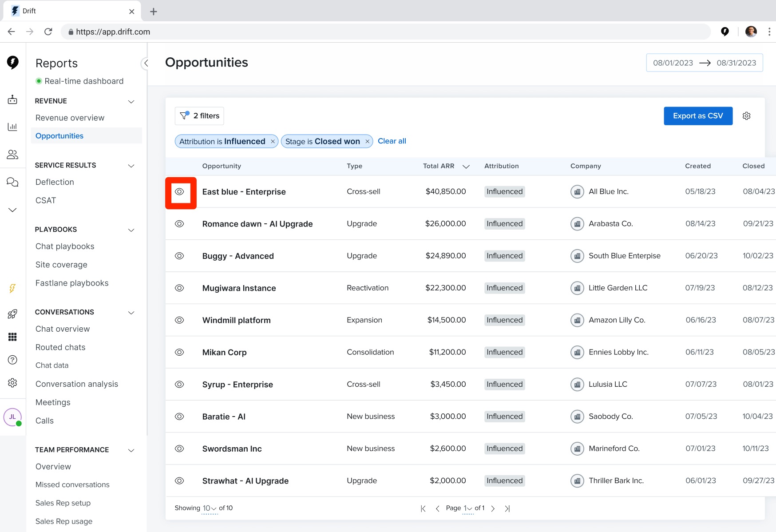The image size is (776, 532).
Task: Toggle eye icon for Mugiwara Instance row
Action: click(x=179, y=288)
